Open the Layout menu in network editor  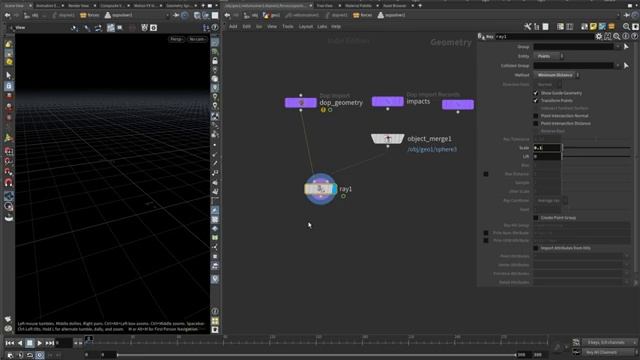click(x=306, y=27)
